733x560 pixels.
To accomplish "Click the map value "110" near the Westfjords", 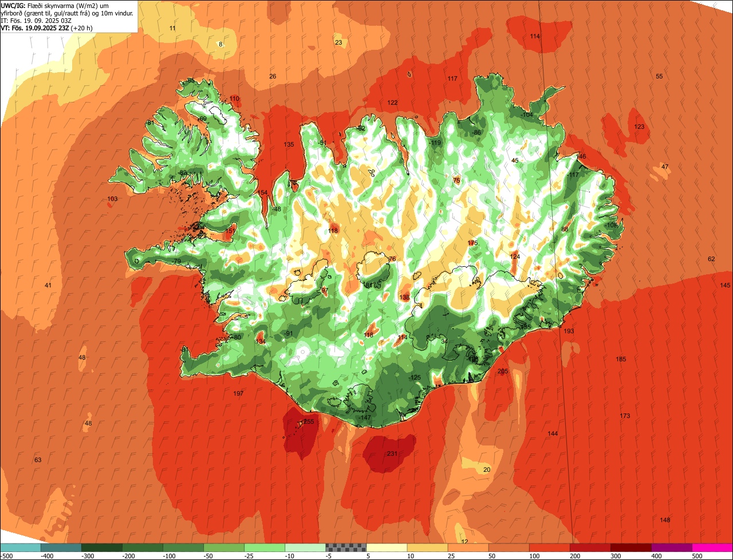I will click(x=234, y=98).
